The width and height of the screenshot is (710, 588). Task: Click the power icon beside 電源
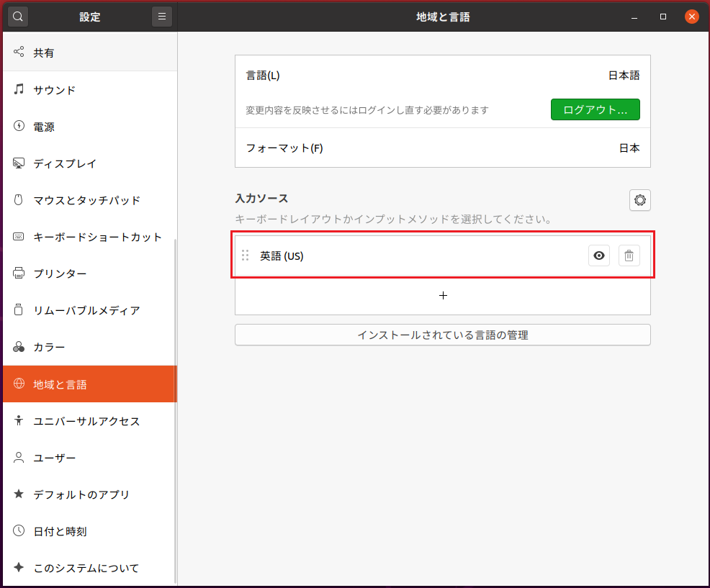click(x=19, y=126)
